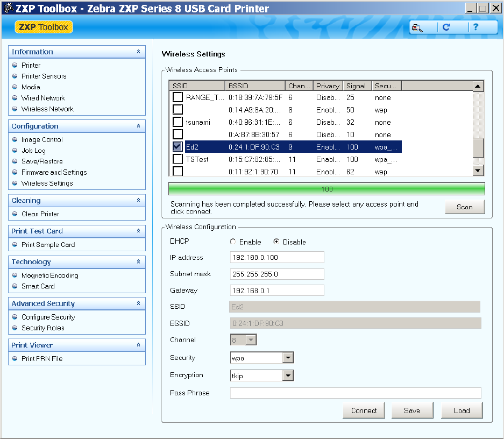Open Wired Network information
The width and height of the screenshot is (504, 439).
coord(43,98)
